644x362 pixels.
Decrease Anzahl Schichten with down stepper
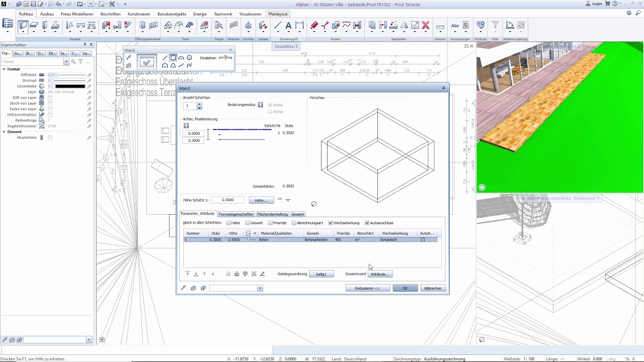click(199, 108)
